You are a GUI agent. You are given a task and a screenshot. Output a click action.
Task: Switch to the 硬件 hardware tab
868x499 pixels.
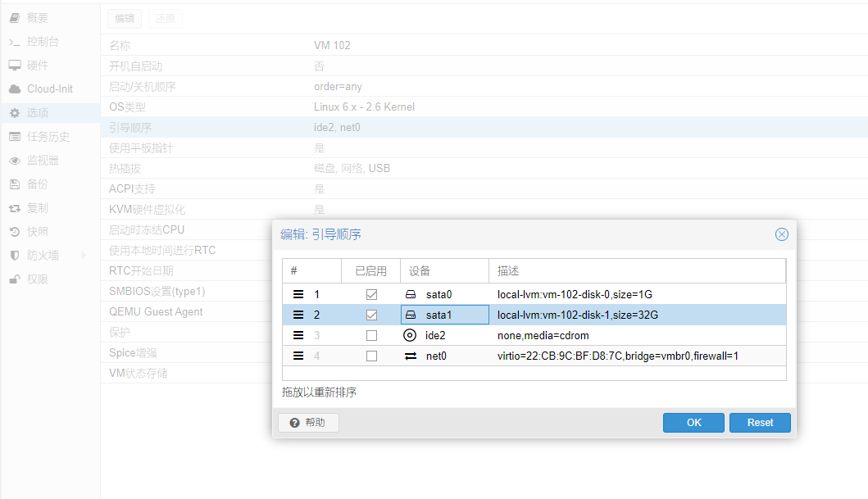(x=38, y=66)
